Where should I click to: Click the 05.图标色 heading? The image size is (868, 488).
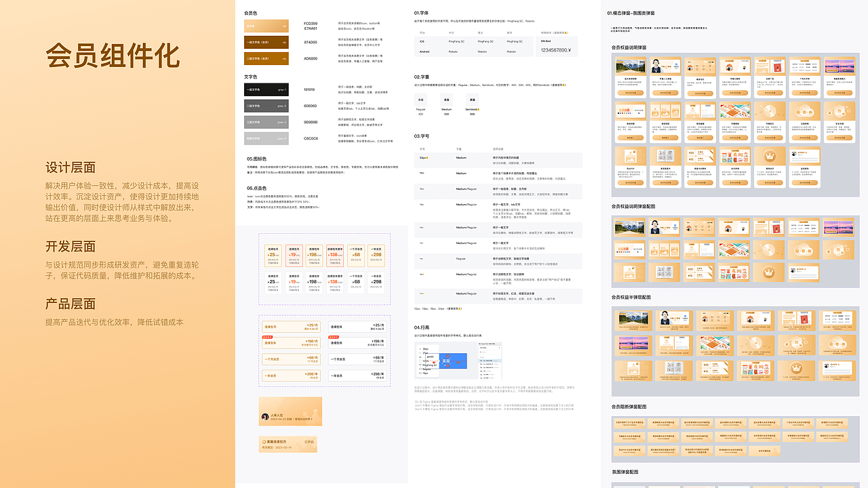tap(258, 159)
